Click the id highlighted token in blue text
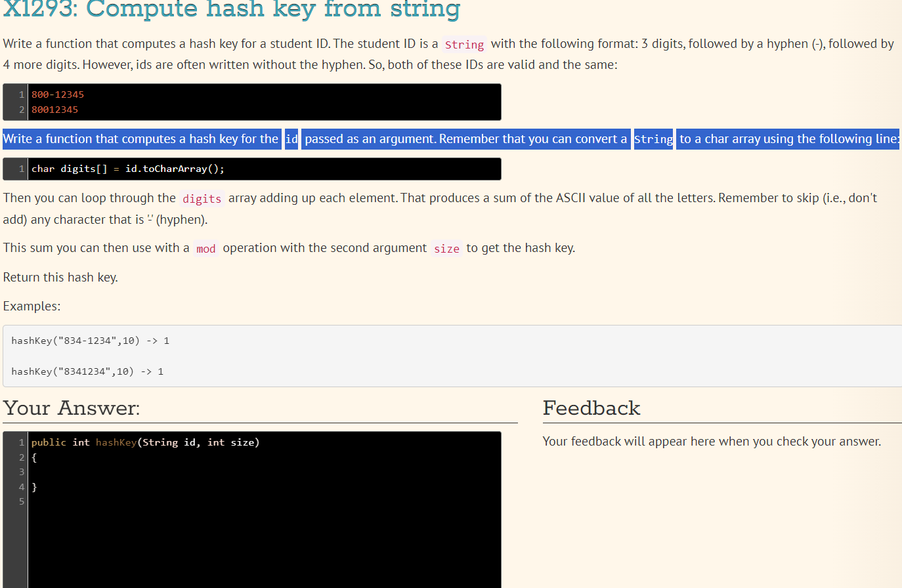 pos(291,138)
